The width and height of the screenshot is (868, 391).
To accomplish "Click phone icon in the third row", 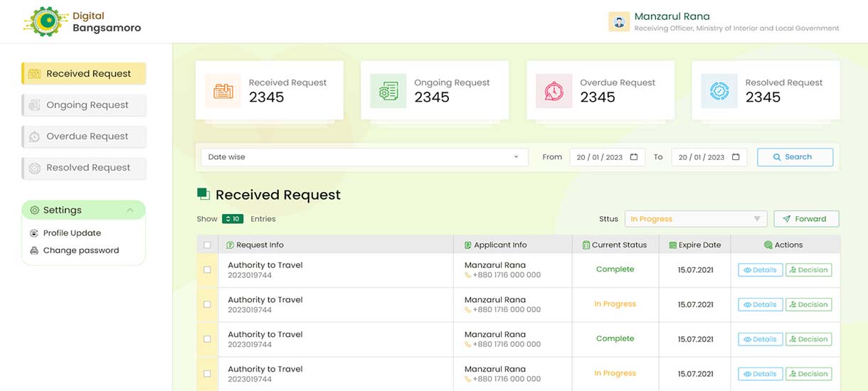I will click(x=468, y=344).
